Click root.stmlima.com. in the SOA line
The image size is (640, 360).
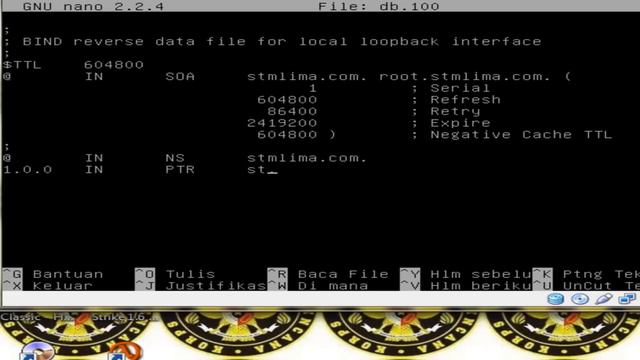click(465, 76)
